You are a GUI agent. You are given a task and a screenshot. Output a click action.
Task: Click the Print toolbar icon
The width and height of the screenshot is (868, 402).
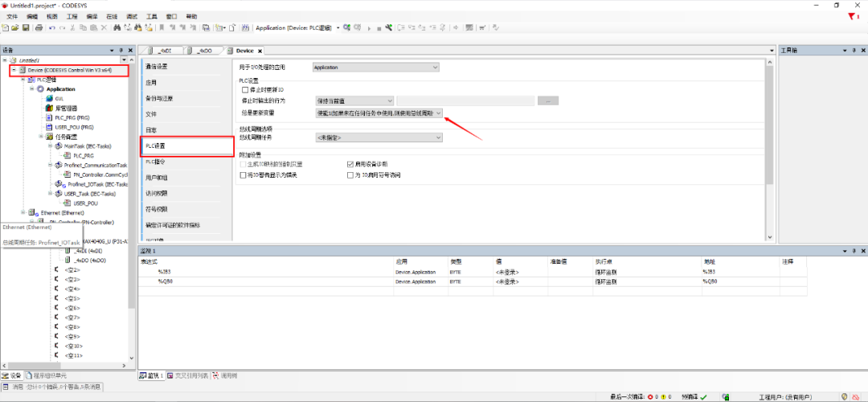click(x=39, y=27)
